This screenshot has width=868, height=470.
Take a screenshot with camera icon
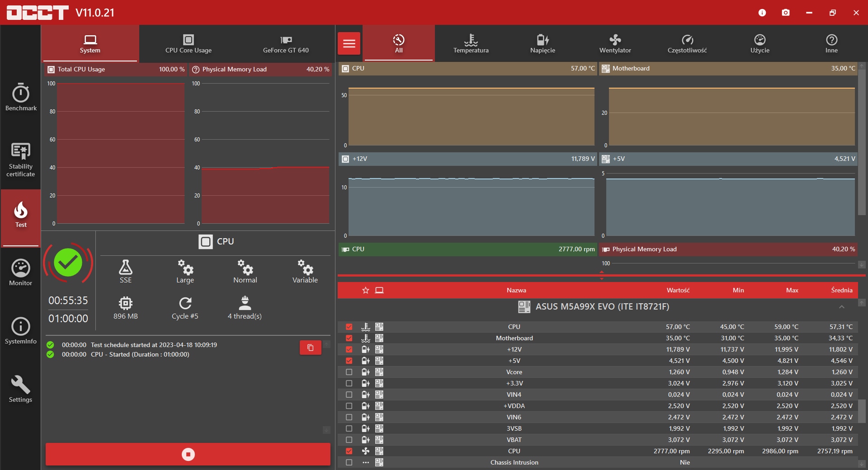coord(786,13)
